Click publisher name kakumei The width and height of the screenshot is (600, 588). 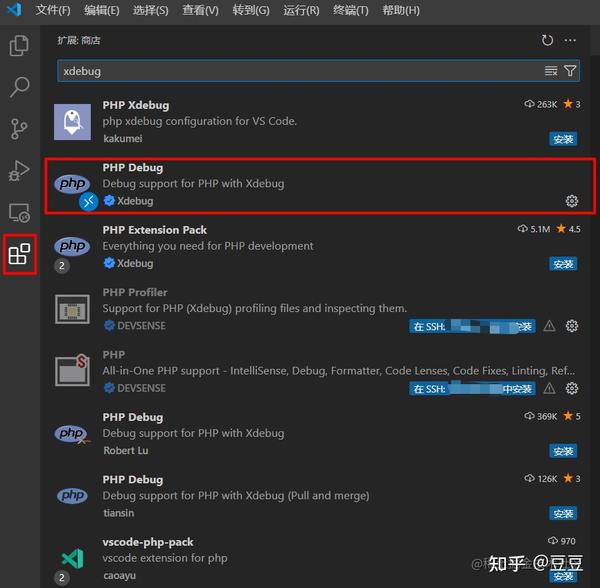pos(123,138)
